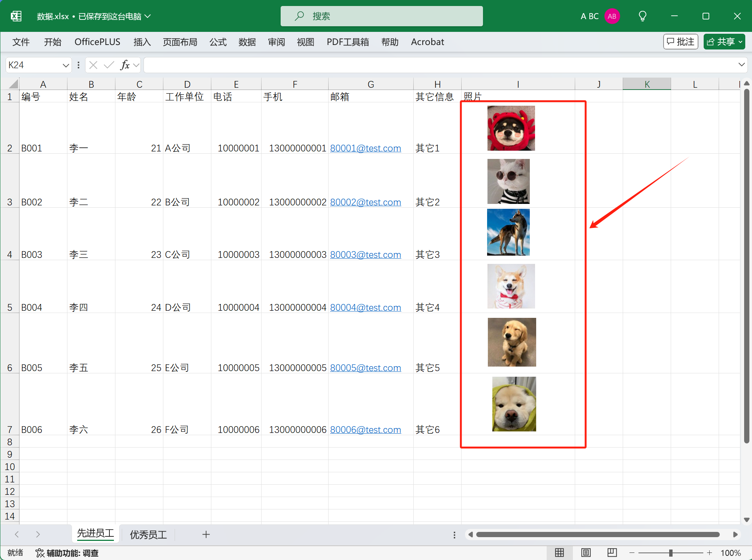The image size is (752, 560).
Task: Click the Select All corner triangle
Action: (13, 84)
